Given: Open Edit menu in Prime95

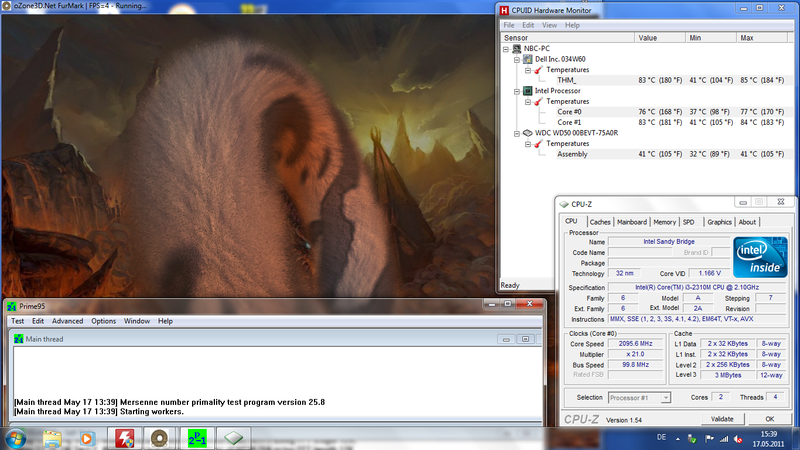Looking at the screenshot, I should [x=38, y=321].
